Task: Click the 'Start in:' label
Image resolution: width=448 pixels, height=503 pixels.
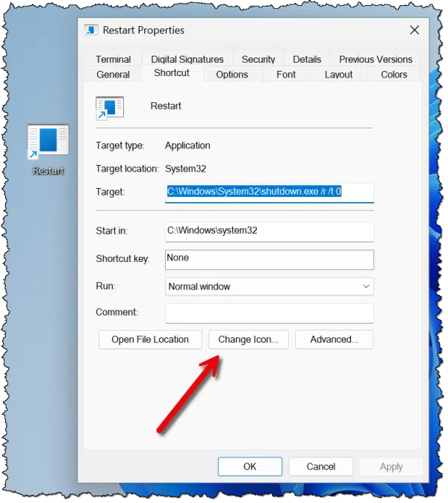Action: click(111, 231)
